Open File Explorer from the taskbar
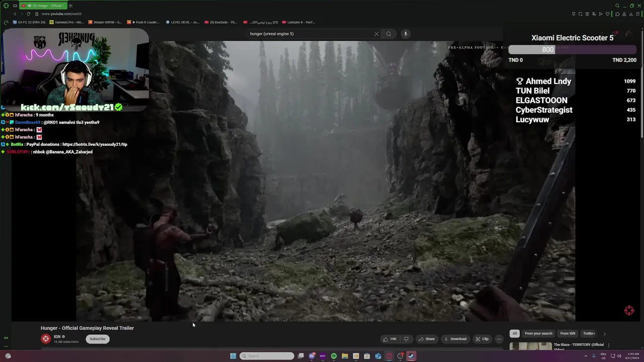 click(x=345, y=356)
